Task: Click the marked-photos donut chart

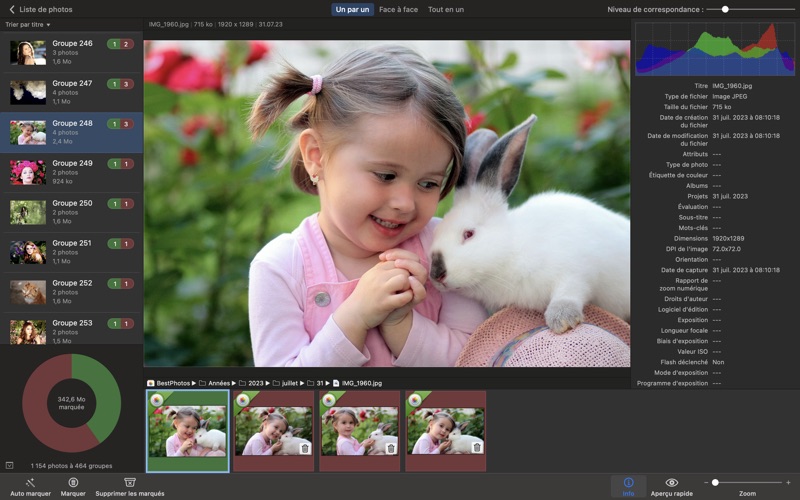Action: (71, 403)
